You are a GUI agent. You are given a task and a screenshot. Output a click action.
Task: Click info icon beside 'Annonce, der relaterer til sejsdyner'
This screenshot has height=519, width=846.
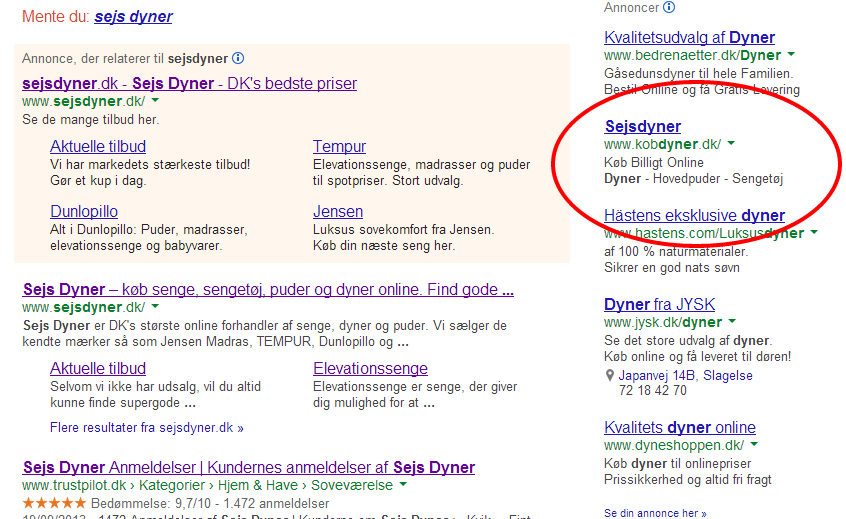tap(238, 58)
